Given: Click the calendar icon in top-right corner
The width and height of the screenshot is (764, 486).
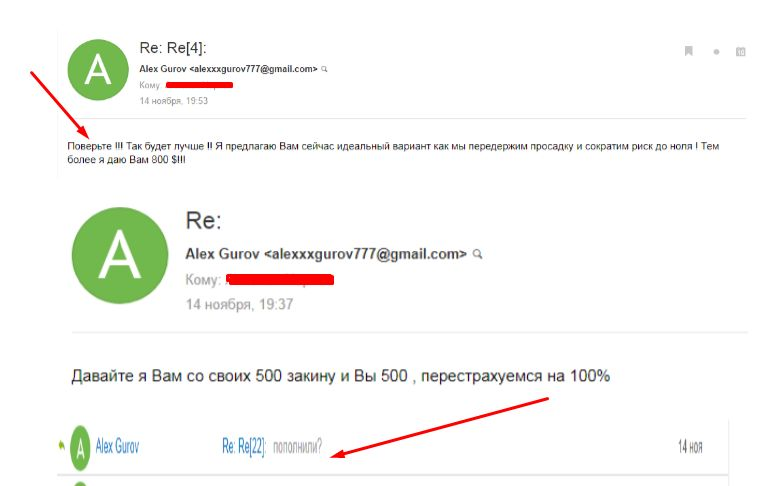Looking at the screenshot, I should [x=741, y=51].
